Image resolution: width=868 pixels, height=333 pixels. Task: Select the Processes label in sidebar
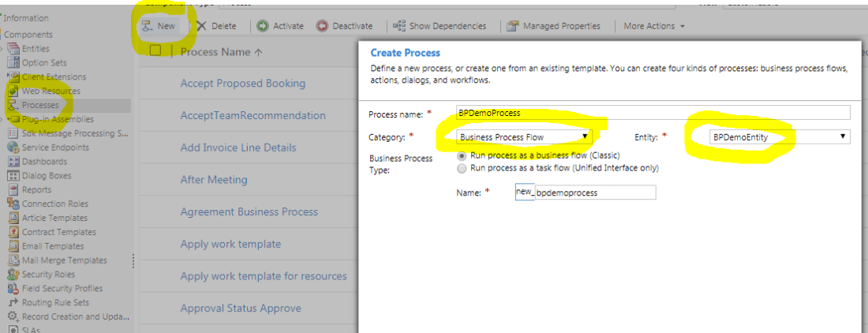coord(40,105)
